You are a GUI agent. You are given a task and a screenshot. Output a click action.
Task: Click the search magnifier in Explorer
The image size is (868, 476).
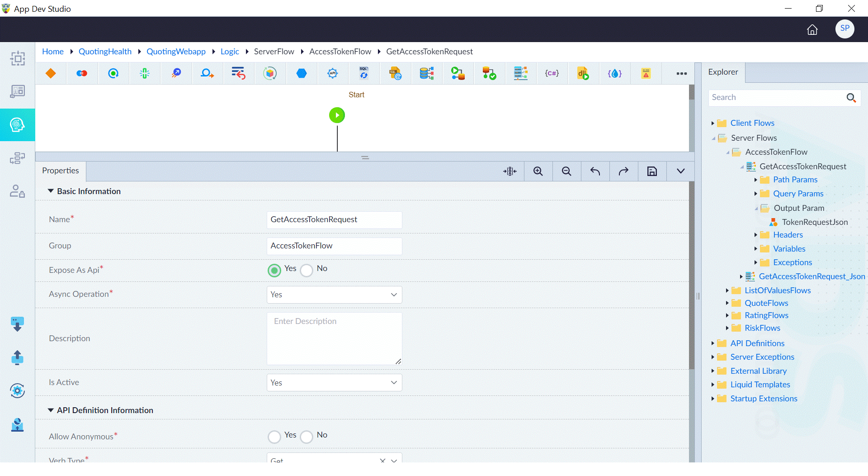click(x=851, y=98)
